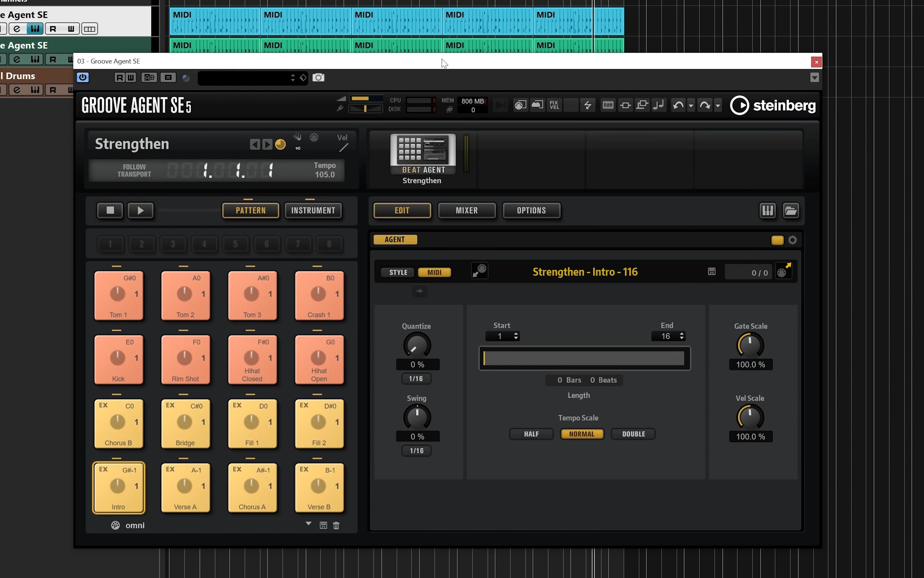Click the MIDI drag icon beside STYLE/MIDI
Screen dimensions: 924x578
480,271
